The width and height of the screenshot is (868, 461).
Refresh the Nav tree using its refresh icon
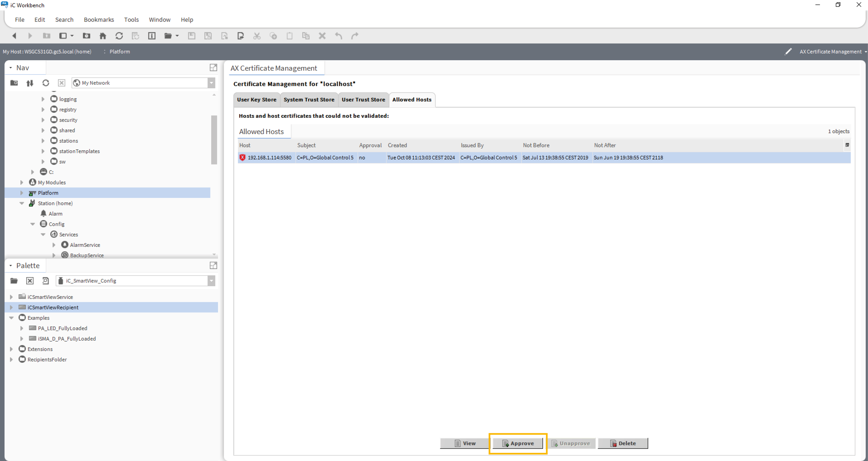pyautogui.click(x=46, y=83)
